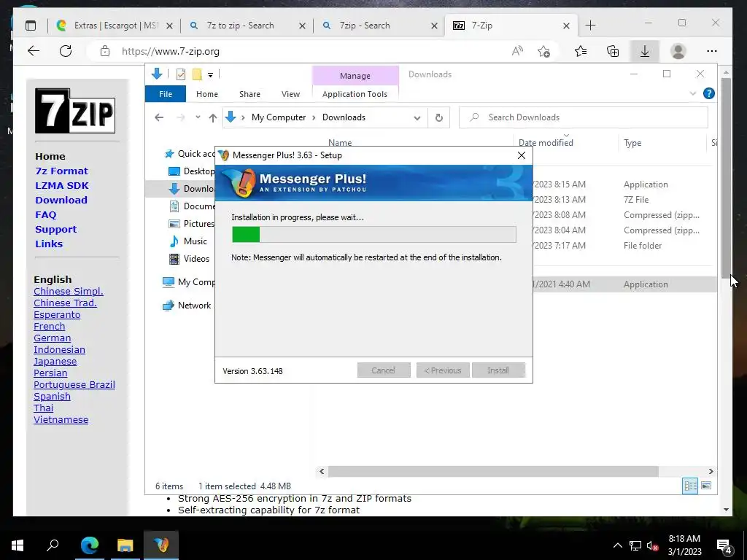The width and height of the screenshot is (747, 560).
Task: Open the Share ribbon tab
Action: coord(249,94)
